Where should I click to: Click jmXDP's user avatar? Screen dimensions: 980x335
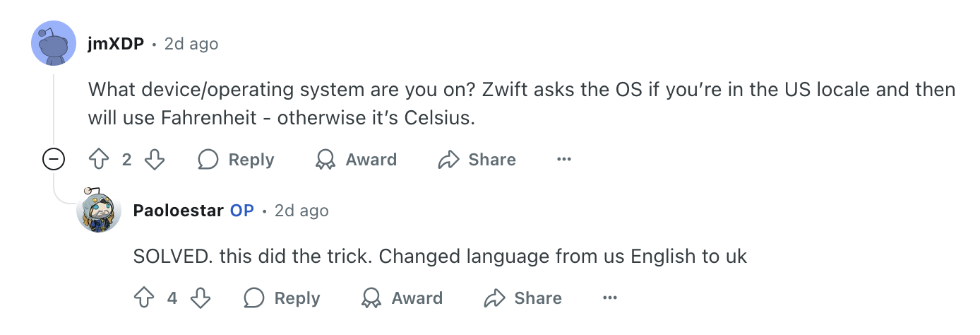tap(54, 43)
